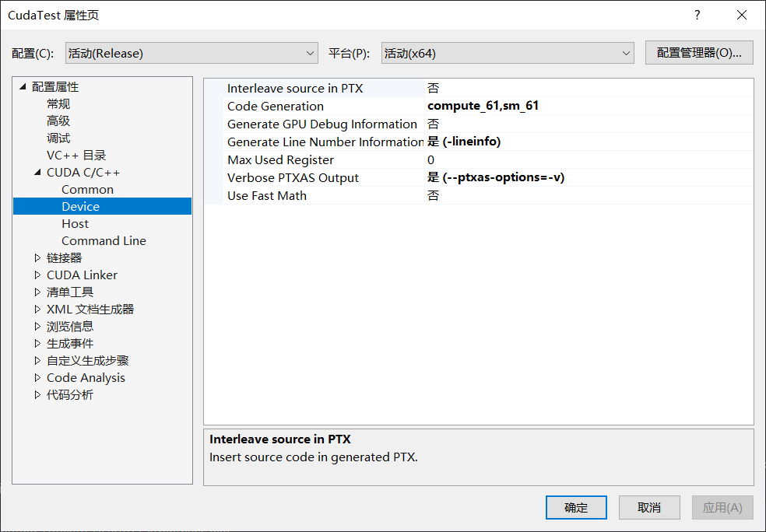Expand the 清单工具 tree node
Viewport: 766px width, 532px height.
(x=37, y=292)
